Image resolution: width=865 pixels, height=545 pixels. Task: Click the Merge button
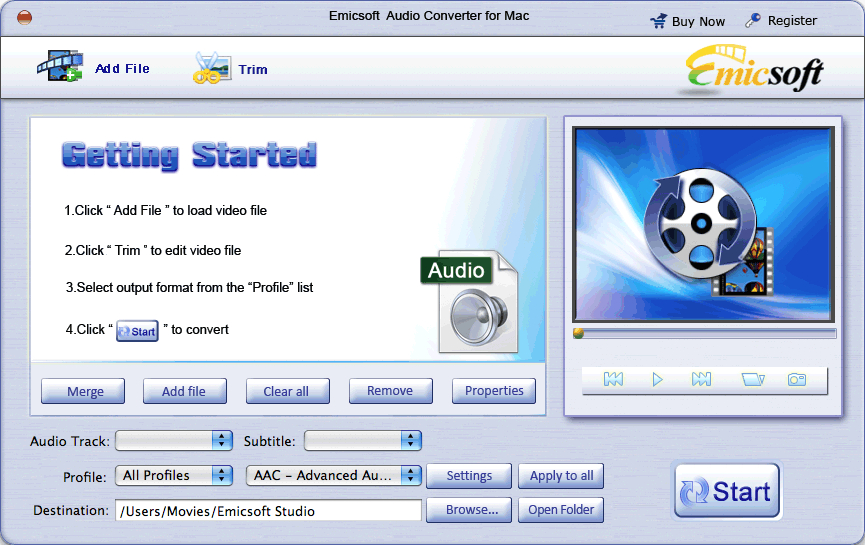(x=83, y=391)
